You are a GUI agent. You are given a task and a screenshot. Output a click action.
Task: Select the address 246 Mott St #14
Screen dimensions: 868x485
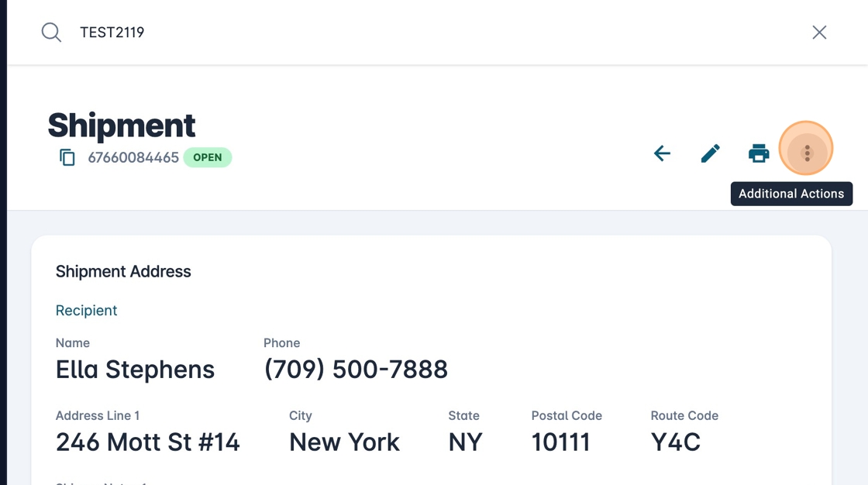tap(148, 442)
